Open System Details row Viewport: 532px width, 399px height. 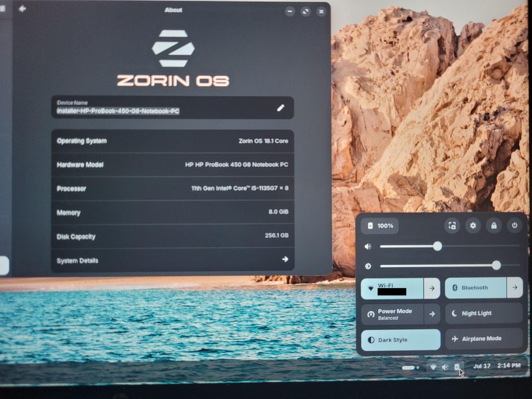173,260
